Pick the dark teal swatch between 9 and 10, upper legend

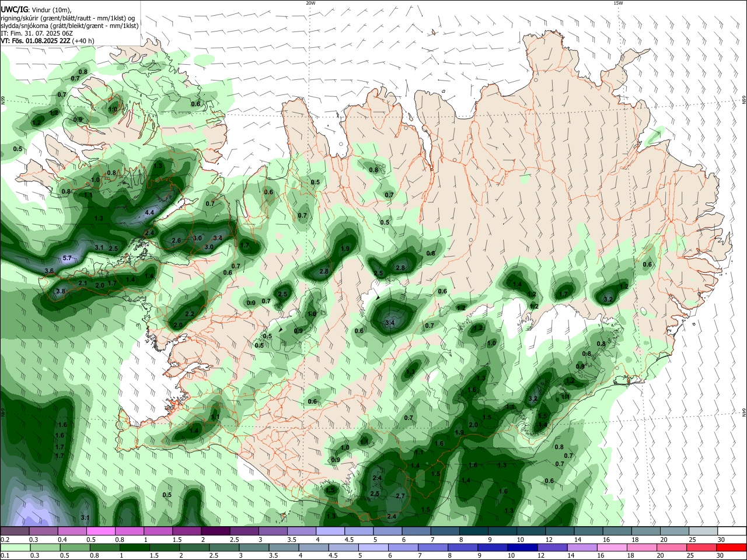click(502, 531)
